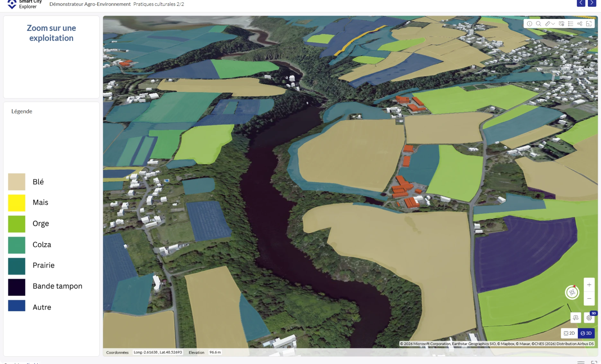Open the basemap settings icon

coord(561,24)
